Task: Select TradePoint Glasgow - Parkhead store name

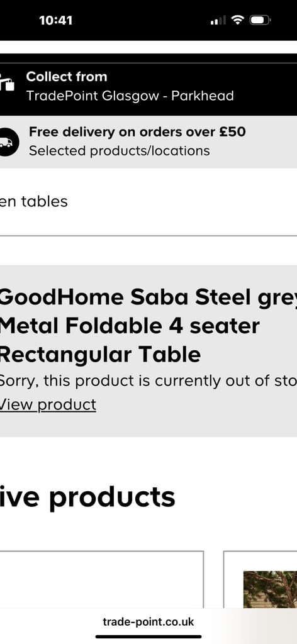Action: pyautogui.click(x=130, y=96)
